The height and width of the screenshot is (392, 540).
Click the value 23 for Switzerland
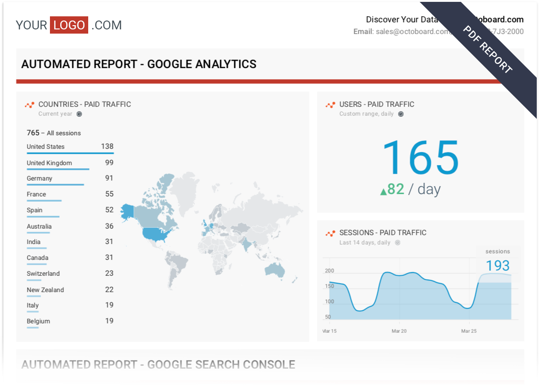(x=109, y=273)
